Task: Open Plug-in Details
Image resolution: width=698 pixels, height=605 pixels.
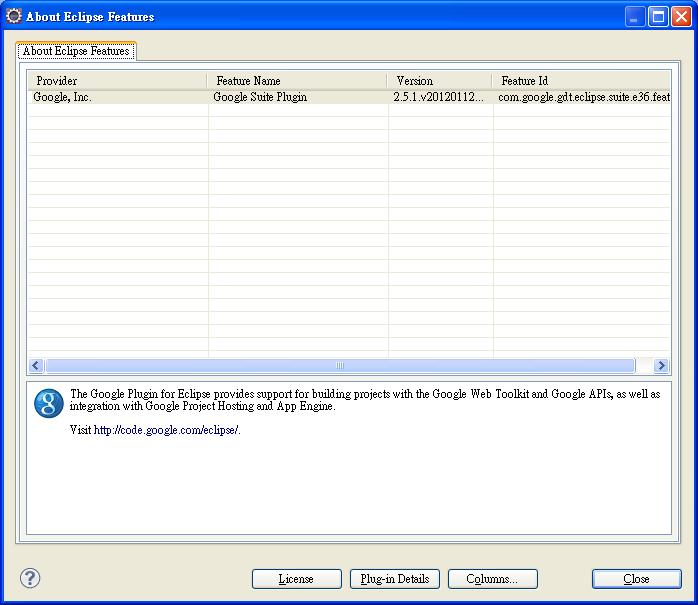Action: pos(395,579)
